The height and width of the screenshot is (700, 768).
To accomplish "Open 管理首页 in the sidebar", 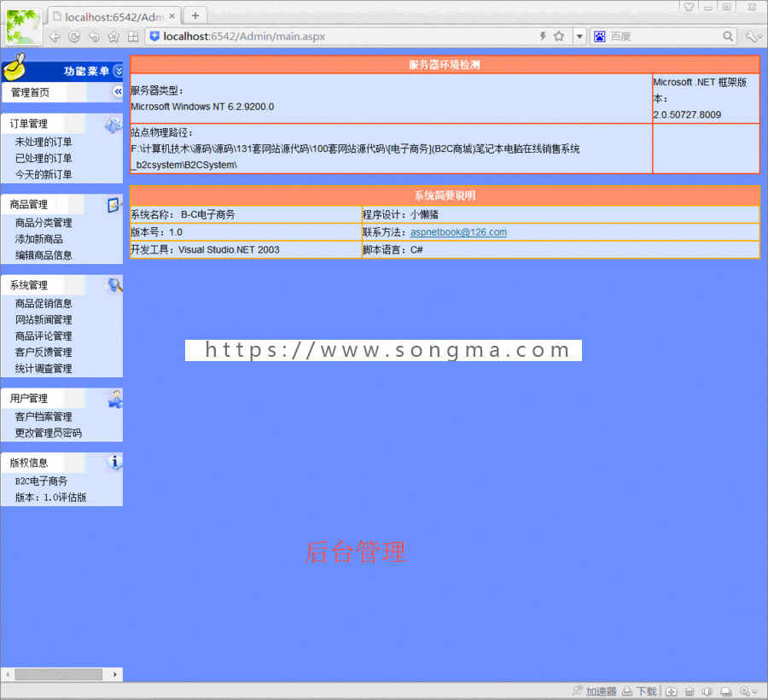I will pos(31,92).
